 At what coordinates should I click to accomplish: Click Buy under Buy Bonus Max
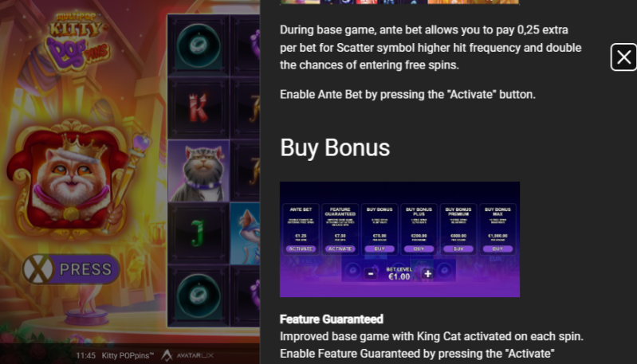click(x=497, y=249)
